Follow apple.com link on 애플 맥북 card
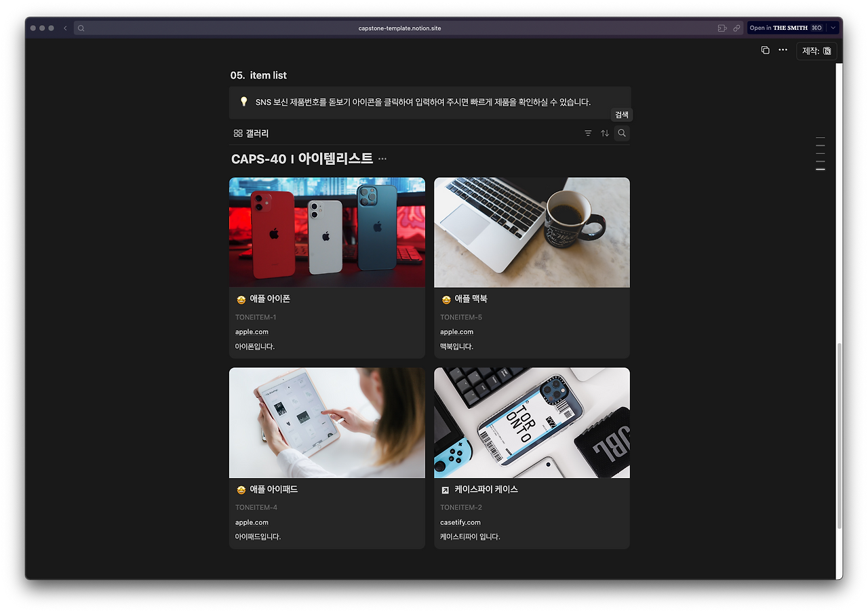The height and width of the screenshot is (613, 868). [x=456, y=332]
